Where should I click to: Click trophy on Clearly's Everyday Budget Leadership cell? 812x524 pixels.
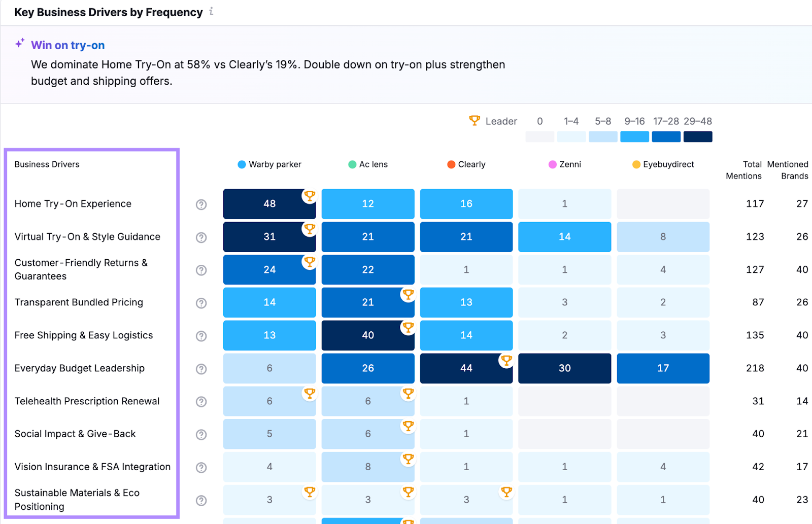(x=506, y=360)
